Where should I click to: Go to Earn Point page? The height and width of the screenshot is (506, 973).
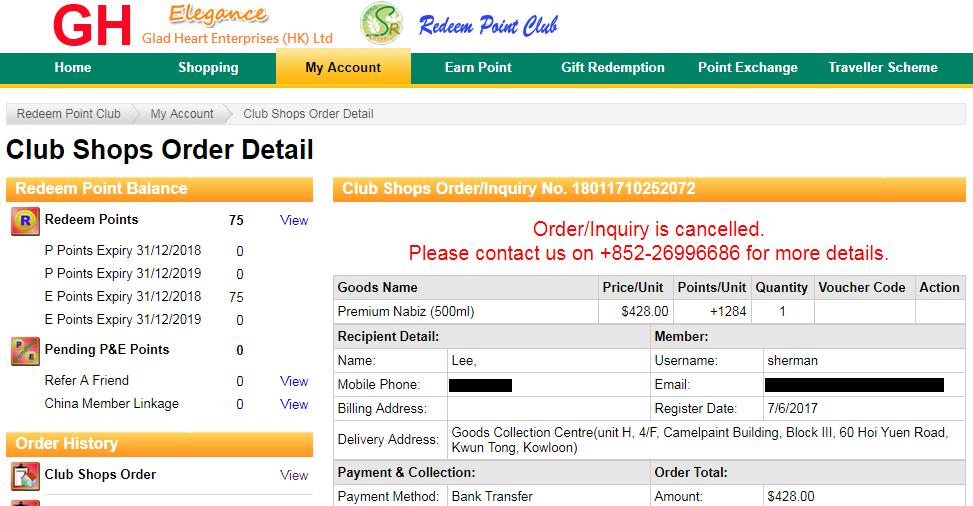point(478,68)
